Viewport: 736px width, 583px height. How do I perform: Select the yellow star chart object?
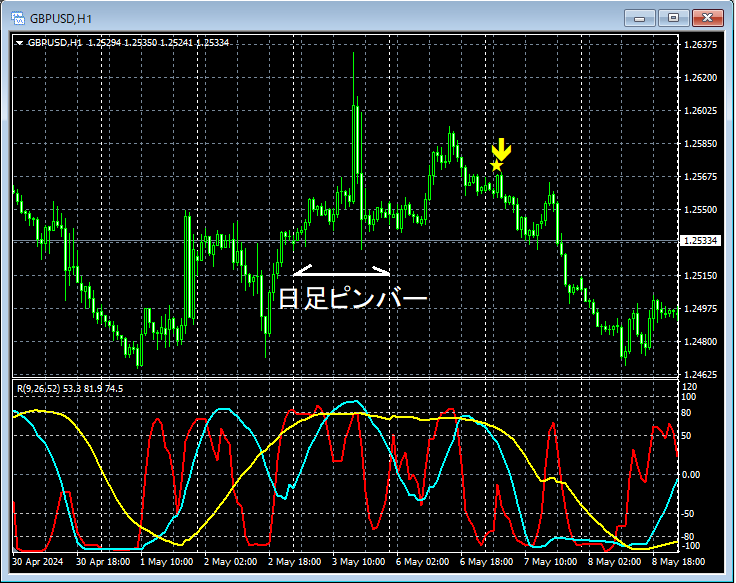click(497, 166)
